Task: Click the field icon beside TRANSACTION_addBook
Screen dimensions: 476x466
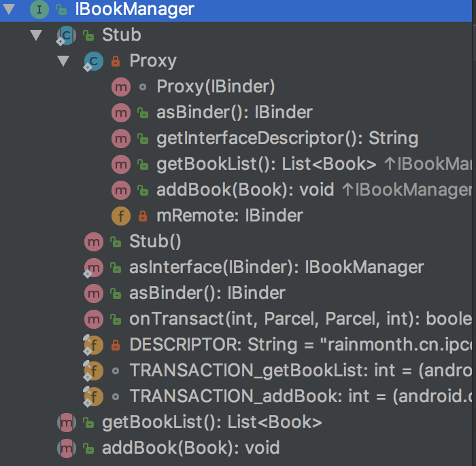Action: tap(93, 397)
